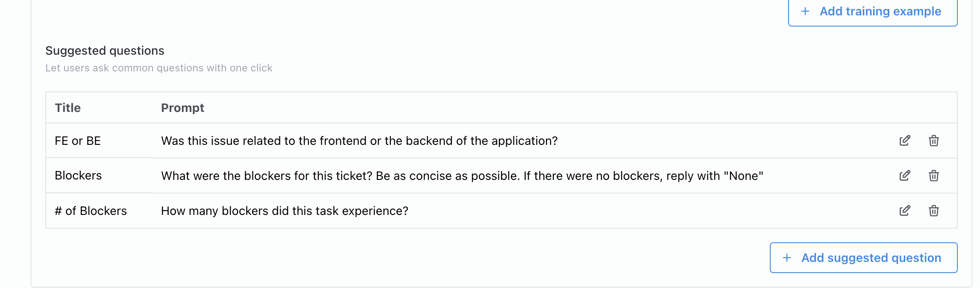Delete the "Blockers" suggested question
980x288 pixels.
click(933, 176)
